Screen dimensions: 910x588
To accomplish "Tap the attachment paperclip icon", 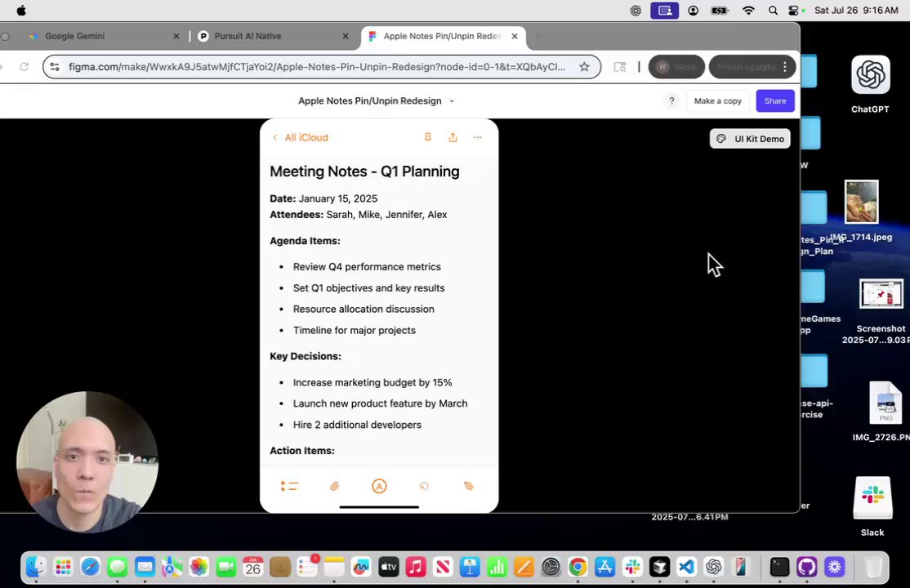I will coord(334,487).
